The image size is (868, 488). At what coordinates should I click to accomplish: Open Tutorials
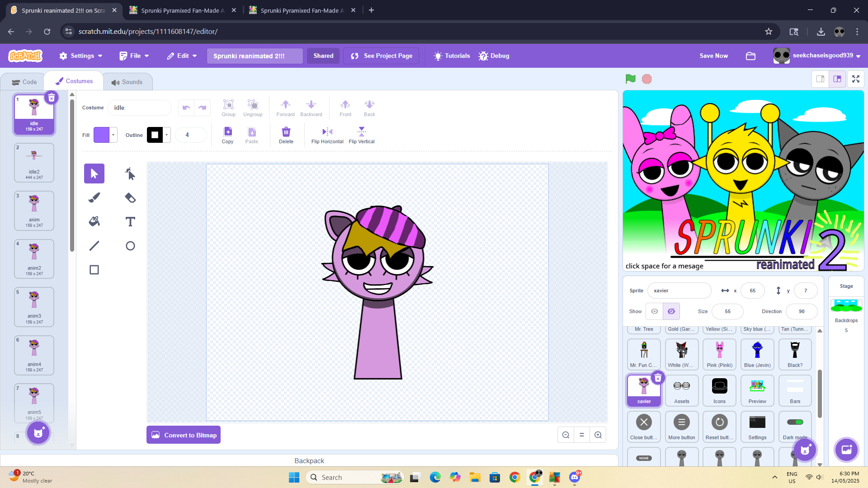coord(452,56)
